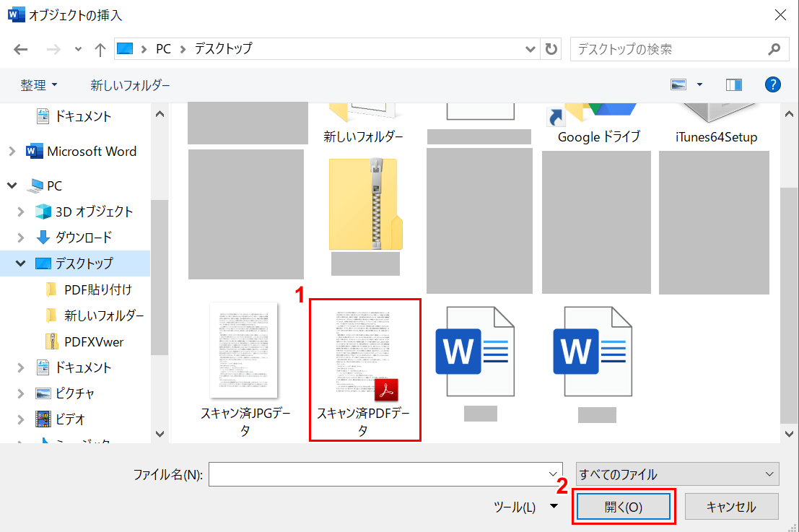This screenshot has height=532, width=799.
Task: Expand the Microsoft Word tree node
Action: click(12, 152)
